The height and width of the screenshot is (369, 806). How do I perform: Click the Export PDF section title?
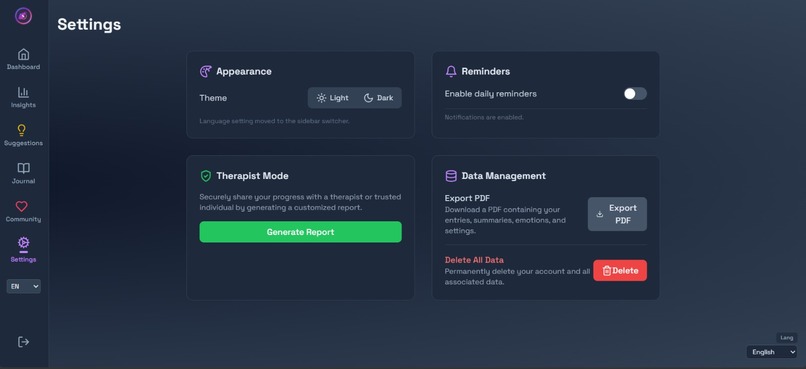pyautogui.click(x=467, y=198)
